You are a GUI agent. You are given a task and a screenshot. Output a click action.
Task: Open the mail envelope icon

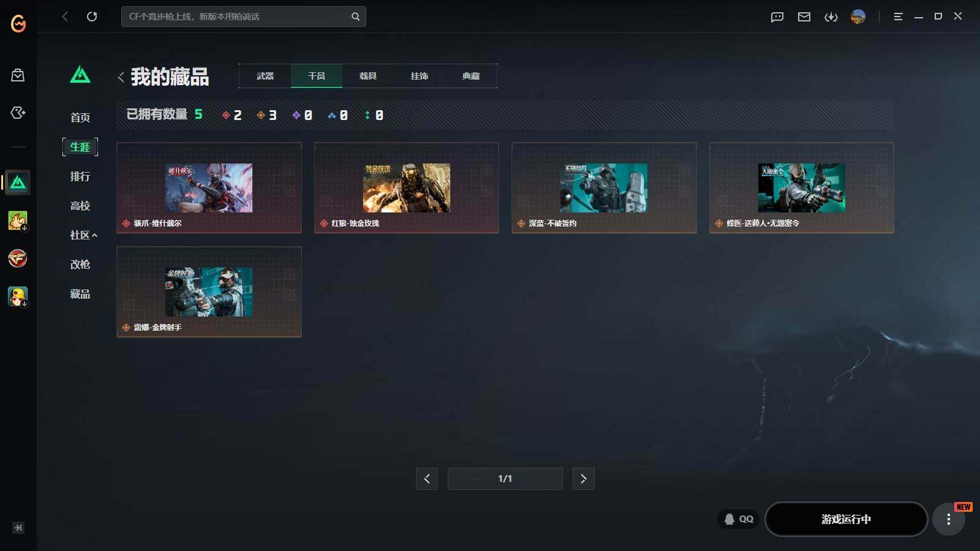coord(804,17)
